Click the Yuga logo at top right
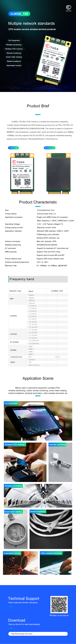 point(68,8)
